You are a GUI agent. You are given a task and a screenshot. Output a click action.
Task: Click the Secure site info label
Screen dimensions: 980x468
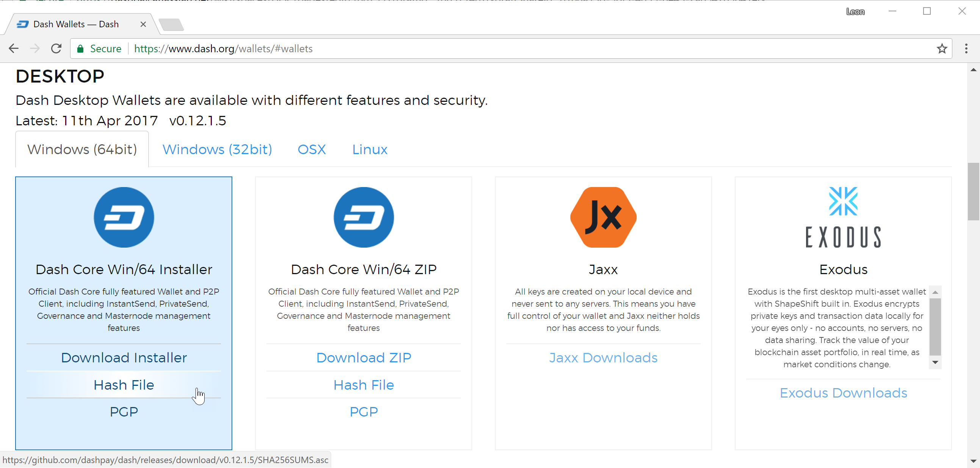coord(106,49)
